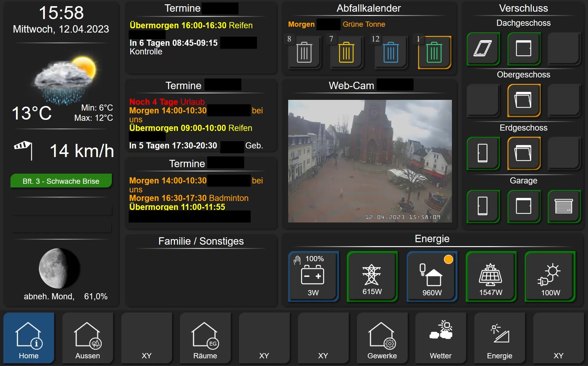Select the highlighted green trash bin
This screenshot has height=366, width=588.
[434, 52]
